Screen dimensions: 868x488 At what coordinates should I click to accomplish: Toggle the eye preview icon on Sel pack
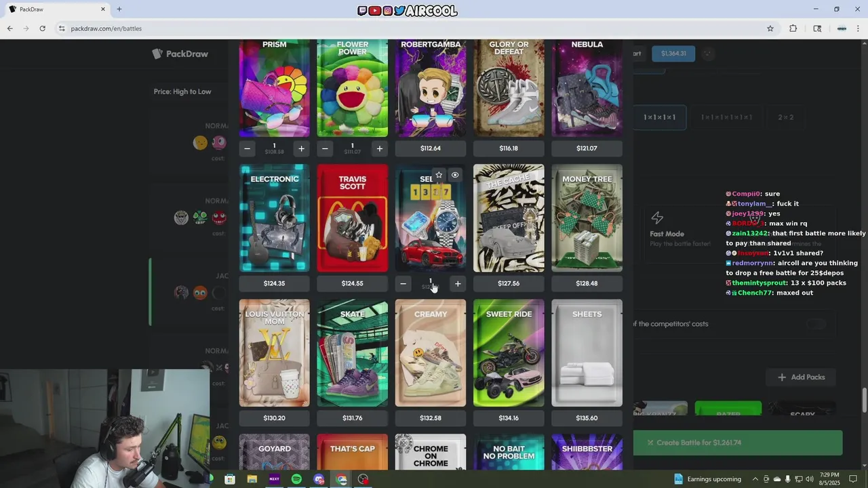pos(455,175)
